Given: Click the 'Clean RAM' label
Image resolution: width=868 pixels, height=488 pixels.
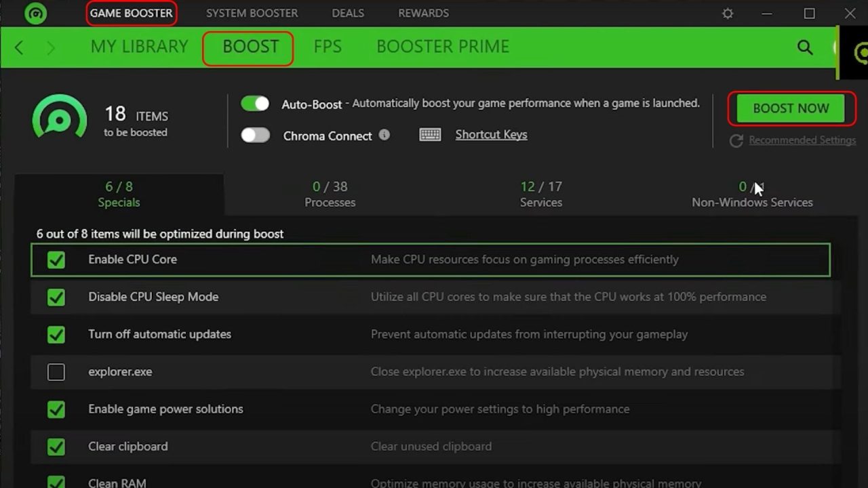Looking at the screenshot, I should pyautogui.click(x=117, y=483).
